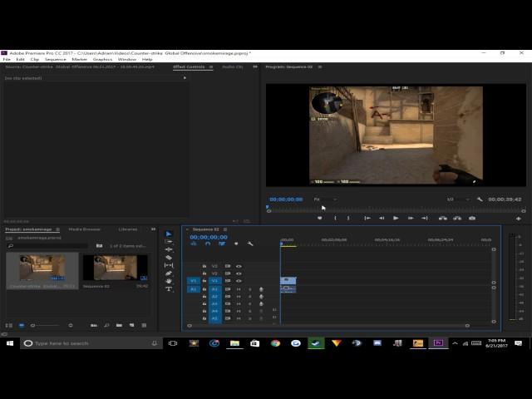Mark Out point in Program monitor
Image resolution: width=532 pixels, height=399 pixels.
point(348,218)
